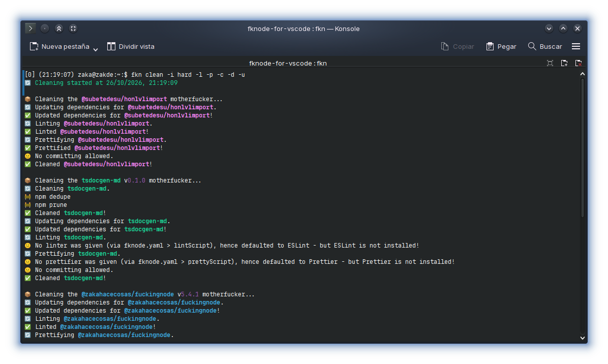This screenshot has height=364, width=608.
Task: Click the version number 'v0.1.0'
Action: tap(135, 180)
